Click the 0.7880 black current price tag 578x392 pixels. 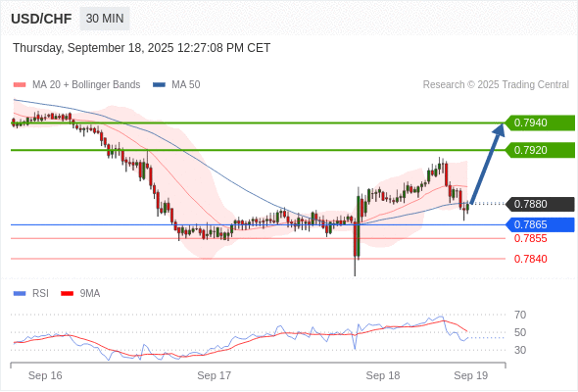(539, 204)
